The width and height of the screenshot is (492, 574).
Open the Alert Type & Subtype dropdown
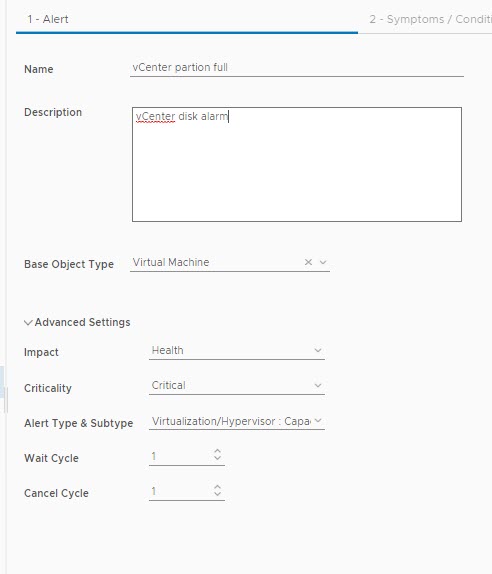coord(236,421)
